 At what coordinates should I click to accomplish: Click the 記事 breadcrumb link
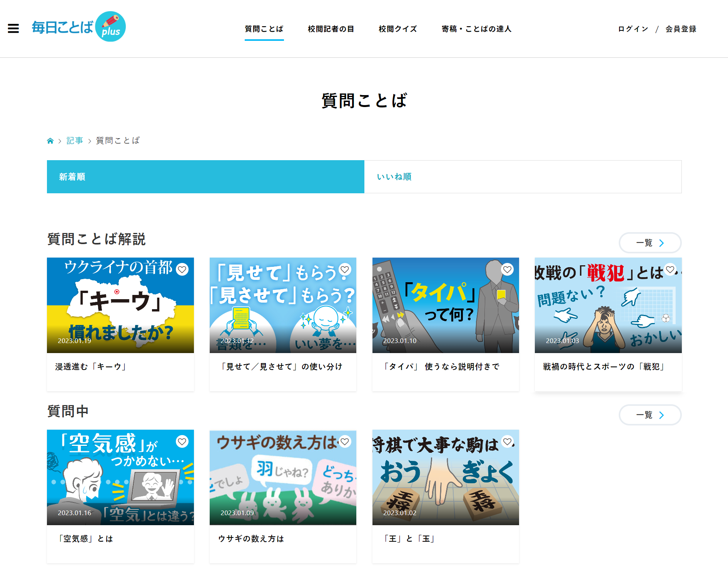coord(75,140)
